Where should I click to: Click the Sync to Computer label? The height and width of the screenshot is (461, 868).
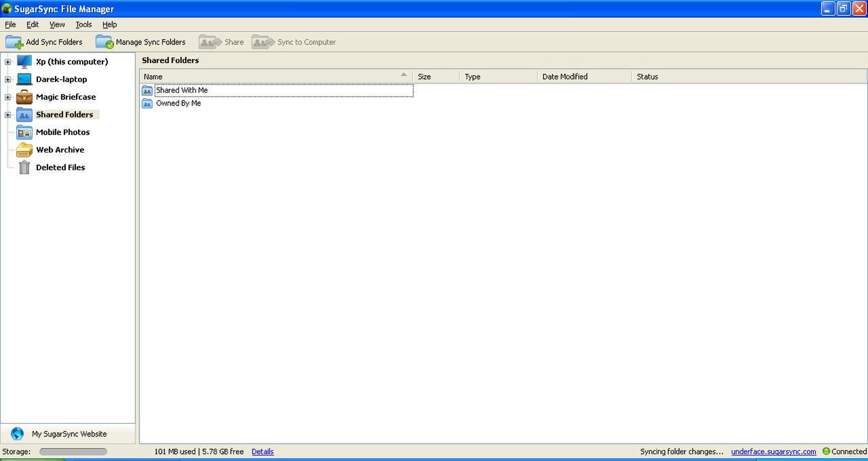tap(307, 42)
